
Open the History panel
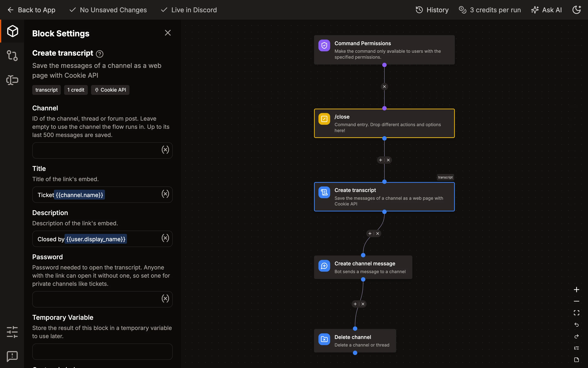point(432,10)
